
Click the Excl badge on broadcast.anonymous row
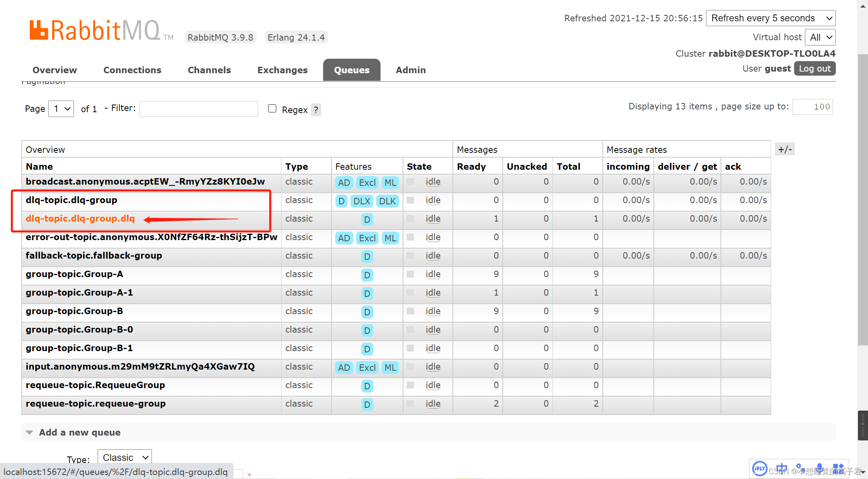coord(367,183)
